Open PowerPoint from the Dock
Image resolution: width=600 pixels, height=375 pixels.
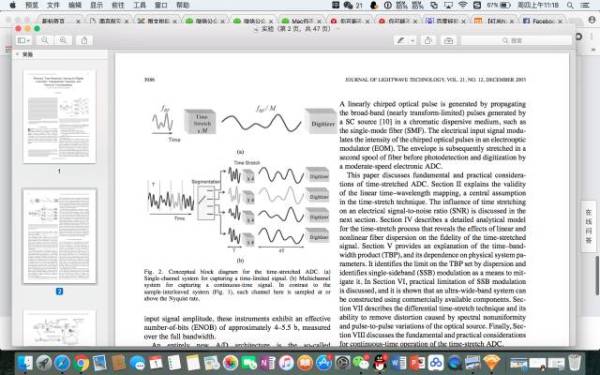(x=417, y=362)
